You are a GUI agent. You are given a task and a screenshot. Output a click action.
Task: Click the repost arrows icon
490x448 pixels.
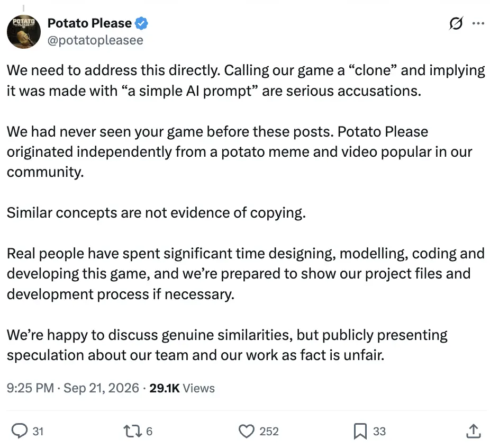tap(133, 431)
